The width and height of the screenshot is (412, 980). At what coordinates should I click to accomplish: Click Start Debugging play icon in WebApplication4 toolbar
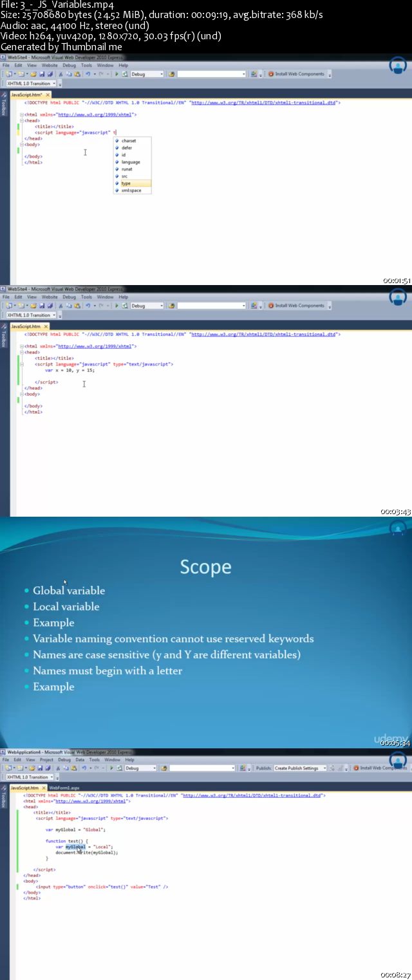[x=111, y=768]
